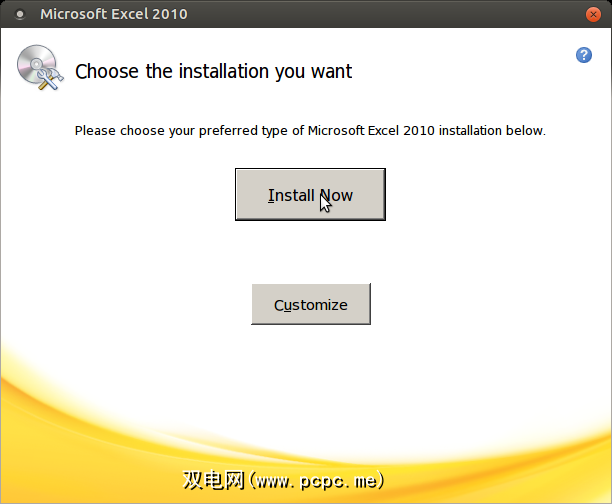Click the 'Please choose your preferred type' instruction text
Viewport: 612px width, 504px height.
[310, 130]
